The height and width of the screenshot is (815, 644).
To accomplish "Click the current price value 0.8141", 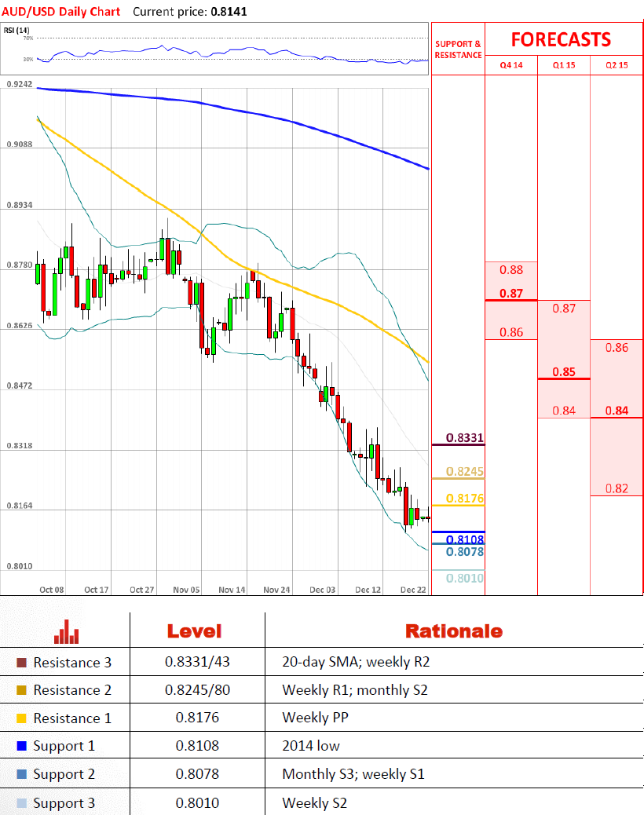I will [x=229, y=12].
